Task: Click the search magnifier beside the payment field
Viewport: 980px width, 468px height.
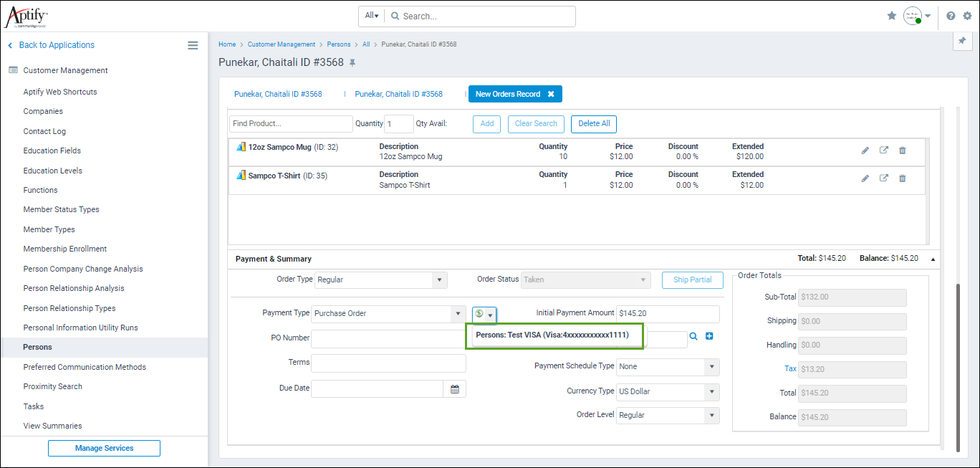Action: [x=693, y=335]
